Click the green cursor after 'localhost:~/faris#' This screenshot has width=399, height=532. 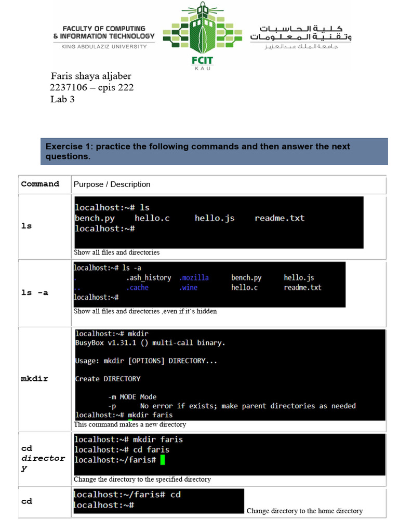tap(163, 460)
